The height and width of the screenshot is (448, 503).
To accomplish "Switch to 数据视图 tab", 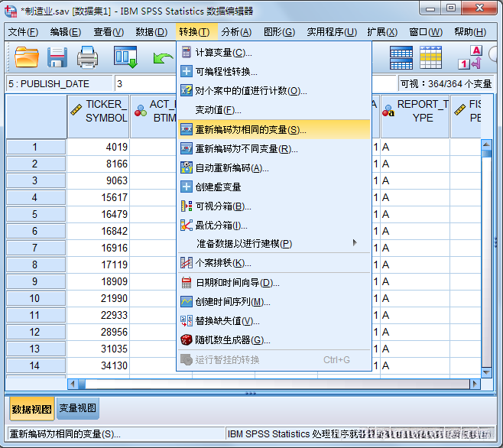I will 31,409.
